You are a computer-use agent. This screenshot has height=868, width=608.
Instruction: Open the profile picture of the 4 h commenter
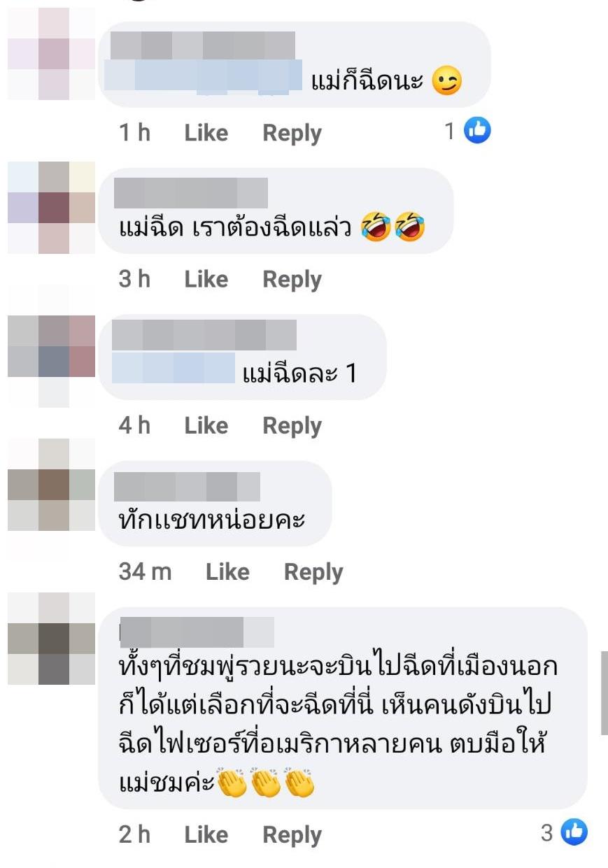coord(51,361)
